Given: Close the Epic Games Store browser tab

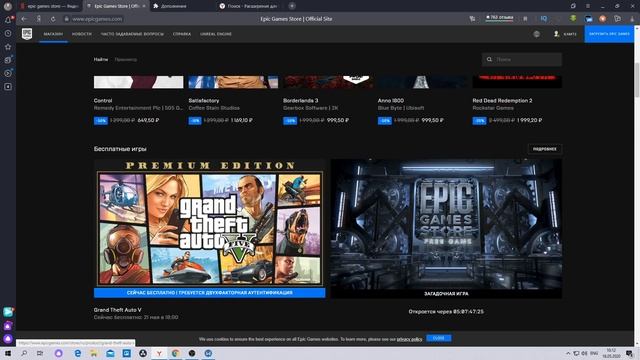Looking at the screenshot, I should pos(144,6).
